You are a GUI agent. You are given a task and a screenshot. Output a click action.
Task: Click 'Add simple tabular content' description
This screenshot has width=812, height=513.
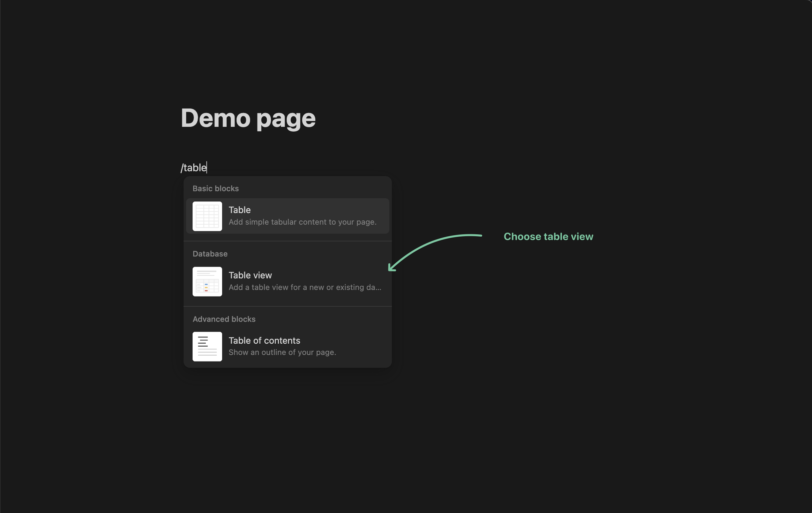(302, 222)
